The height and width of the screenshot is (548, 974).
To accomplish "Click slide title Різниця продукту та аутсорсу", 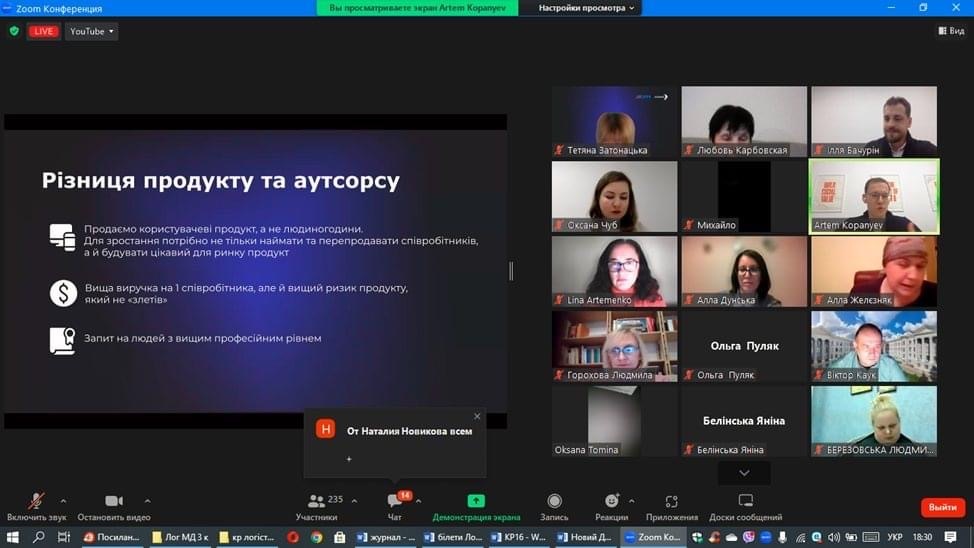I will click(221, 181).
